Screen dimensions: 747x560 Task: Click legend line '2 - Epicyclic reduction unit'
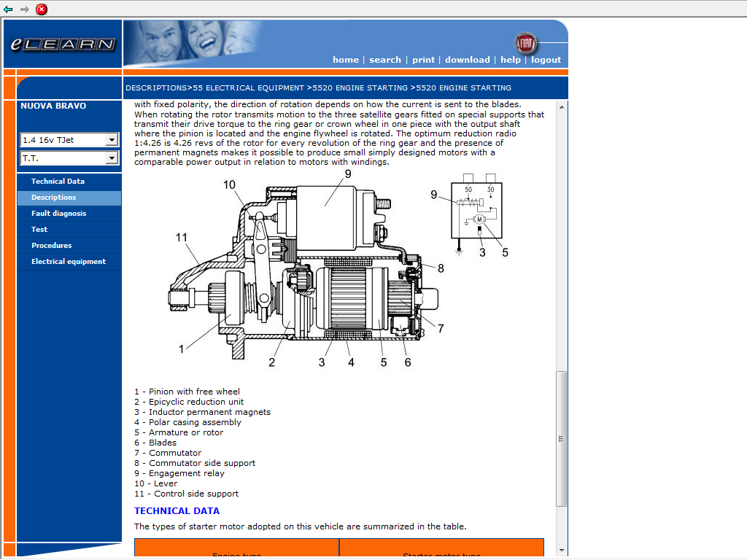pos(189,402)
